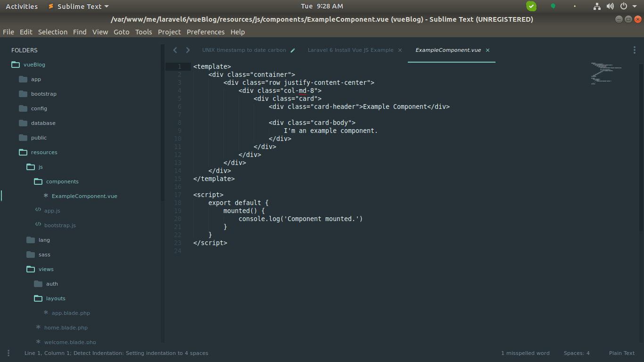Click the forward navigation arrow in tab bar
The width and height of the screenshot is (644, 362).
(x=188, y=50)
